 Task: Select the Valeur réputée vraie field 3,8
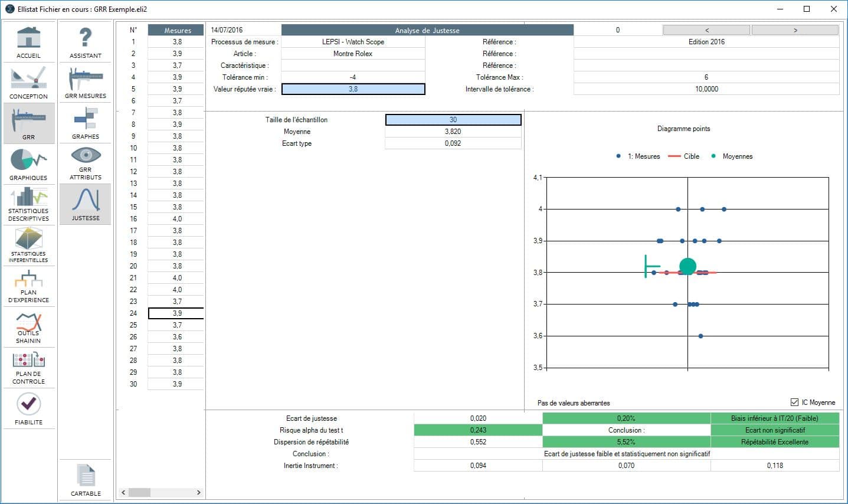coord(353,89)
